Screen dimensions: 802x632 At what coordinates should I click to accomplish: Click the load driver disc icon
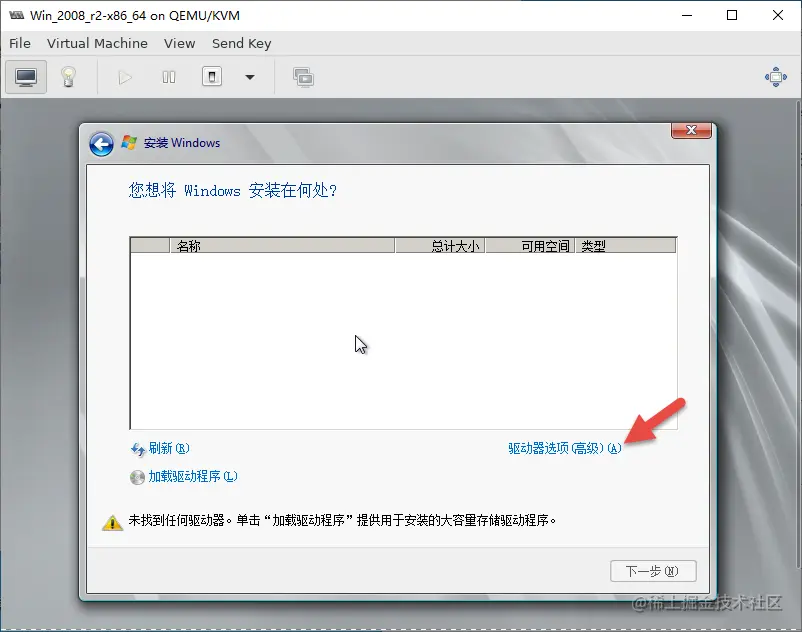coord(137,478)
